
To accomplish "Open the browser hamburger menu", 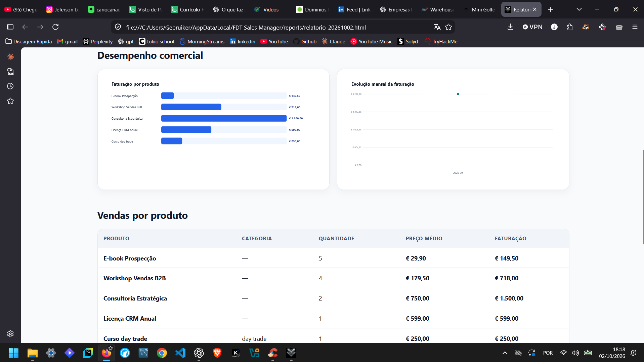I will click(635, 27).
